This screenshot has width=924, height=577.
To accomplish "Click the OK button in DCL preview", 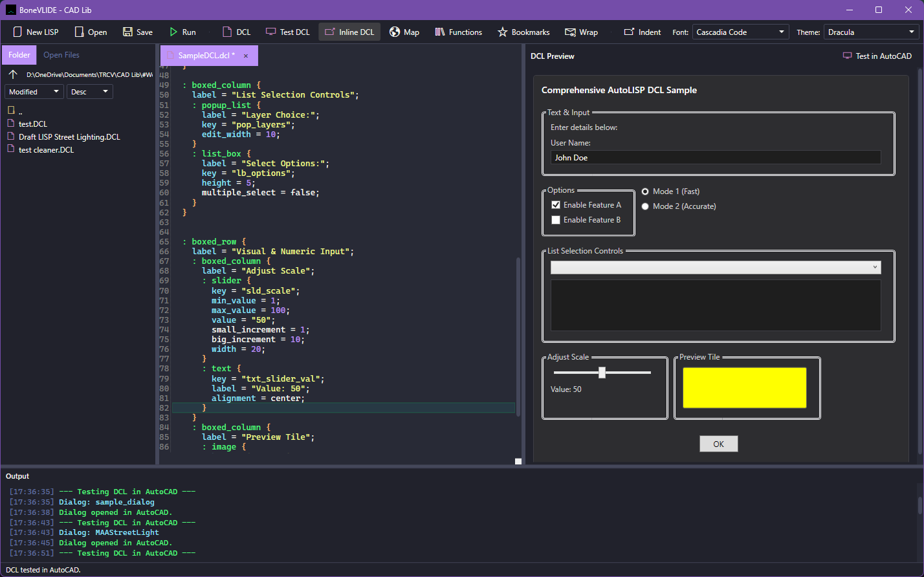I will tap(718, 444).
